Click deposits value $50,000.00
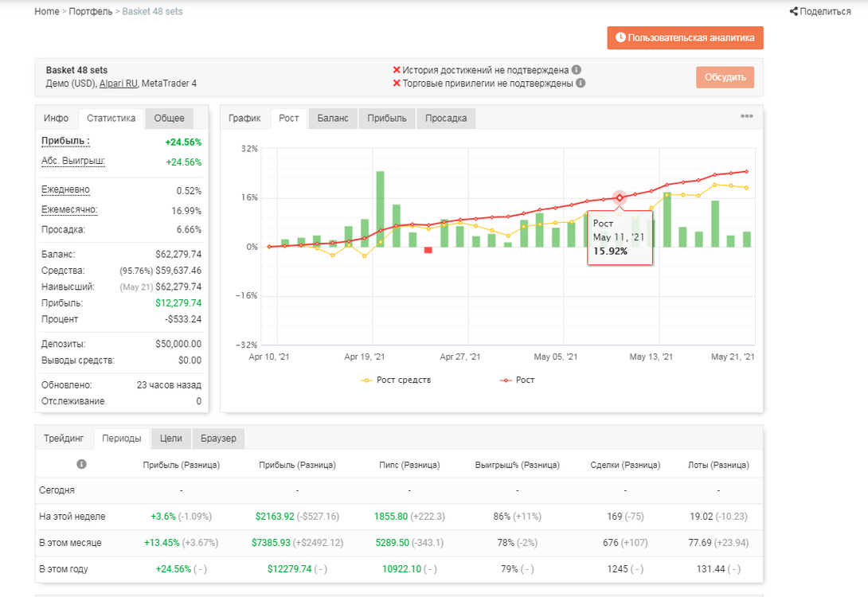Image resolution: width=868 pixels, height=597 pixels. pyautogui.click(x=178, y=344)
